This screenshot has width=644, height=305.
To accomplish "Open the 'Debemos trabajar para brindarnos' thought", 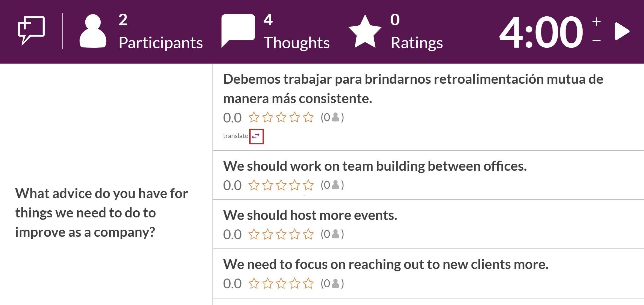I will tap(413, 89).
